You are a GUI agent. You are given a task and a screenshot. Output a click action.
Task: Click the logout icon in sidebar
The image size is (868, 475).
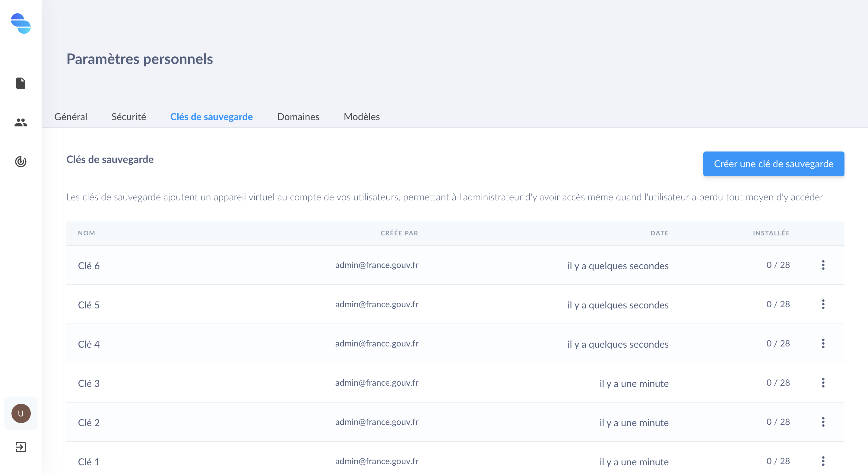pos(21,447)
